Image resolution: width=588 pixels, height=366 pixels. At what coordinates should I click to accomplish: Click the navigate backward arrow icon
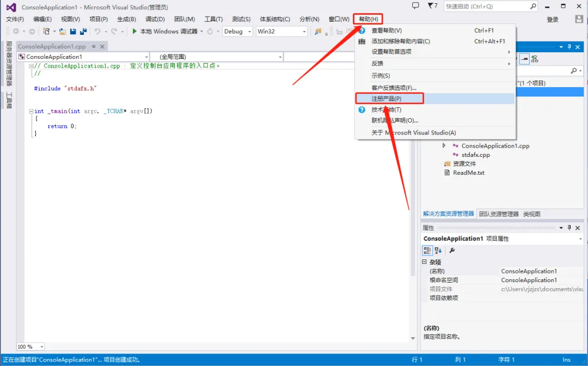pos(16,32)
